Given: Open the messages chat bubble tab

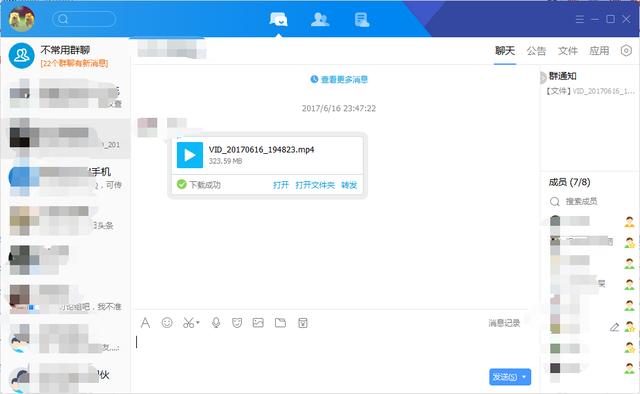Looking at the screenshot, I should point(278,19).
